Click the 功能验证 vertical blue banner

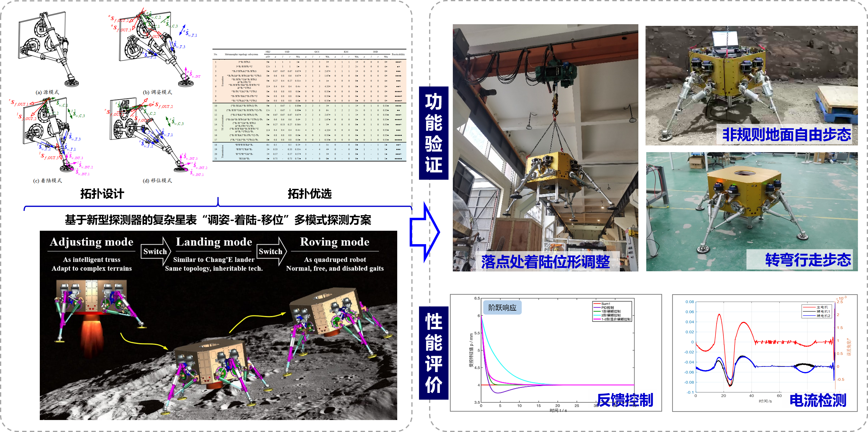tap(433, 133)
